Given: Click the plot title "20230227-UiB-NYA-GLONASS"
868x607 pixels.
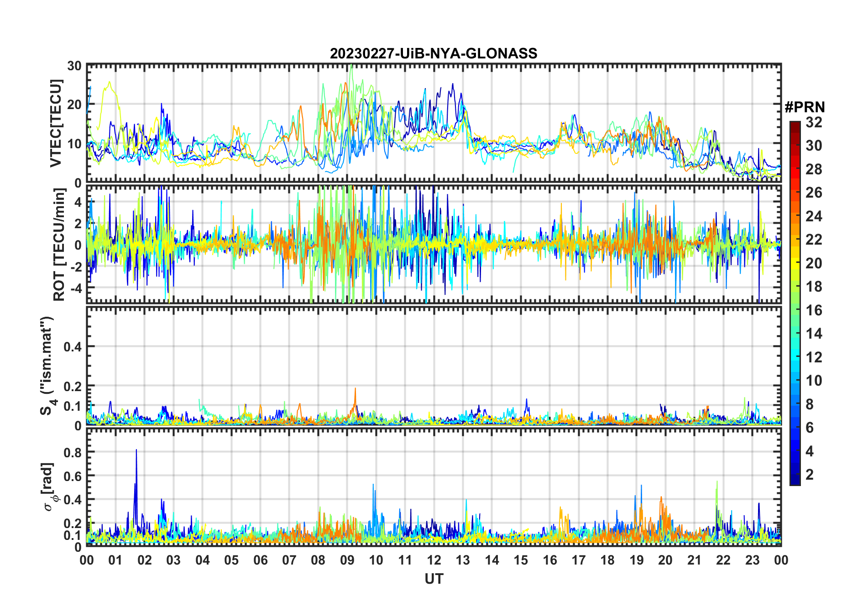Looking at the screenshot, I should coord(434,54).
